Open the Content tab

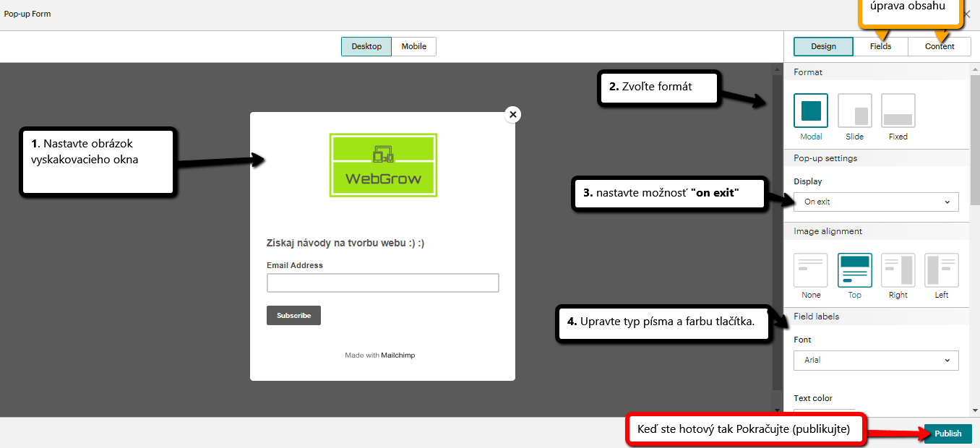coord(940,46)
